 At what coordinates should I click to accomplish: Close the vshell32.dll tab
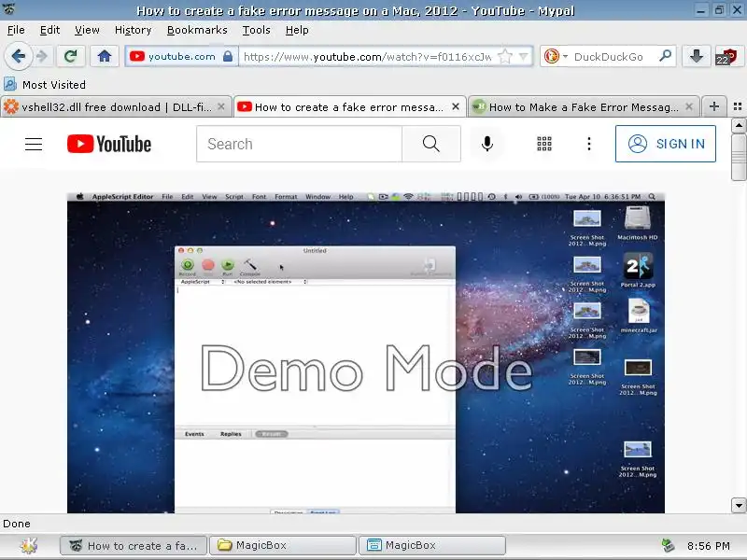pos(221,106)
